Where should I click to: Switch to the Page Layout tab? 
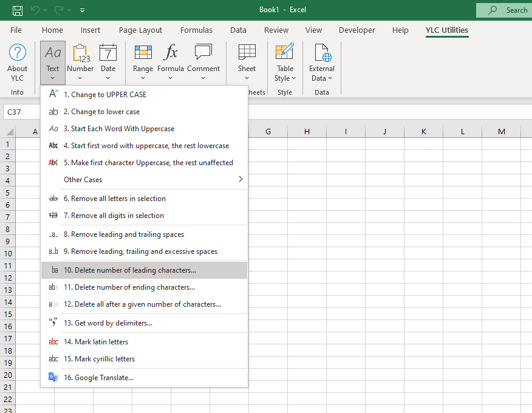[140, 30]
